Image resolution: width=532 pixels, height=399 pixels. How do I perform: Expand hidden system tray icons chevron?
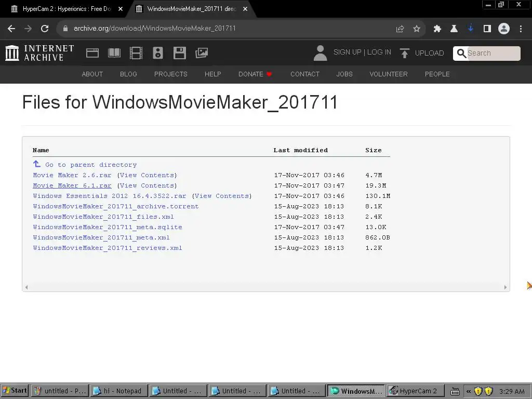point(469,392)
